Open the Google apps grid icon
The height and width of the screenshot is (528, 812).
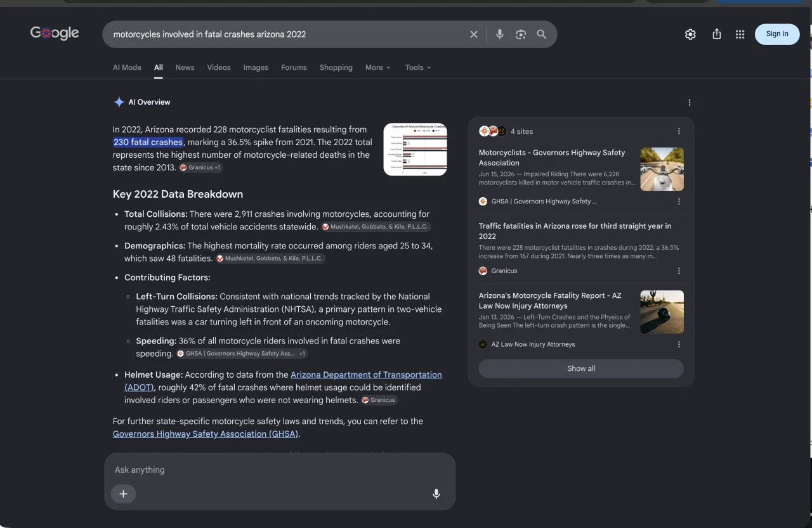(740, 34)
